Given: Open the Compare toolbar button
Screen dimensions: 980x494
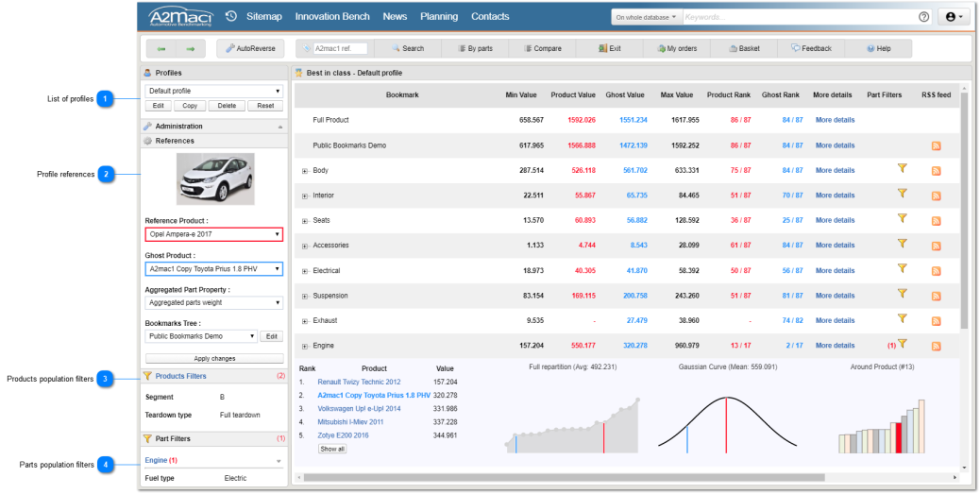Looking at the screenshot, I should pos(543,48).
